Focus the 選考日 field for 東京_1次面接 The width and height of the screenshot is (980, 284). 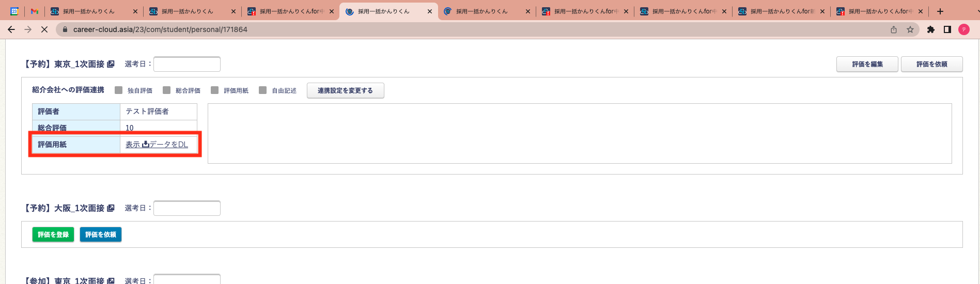[187, 64]
